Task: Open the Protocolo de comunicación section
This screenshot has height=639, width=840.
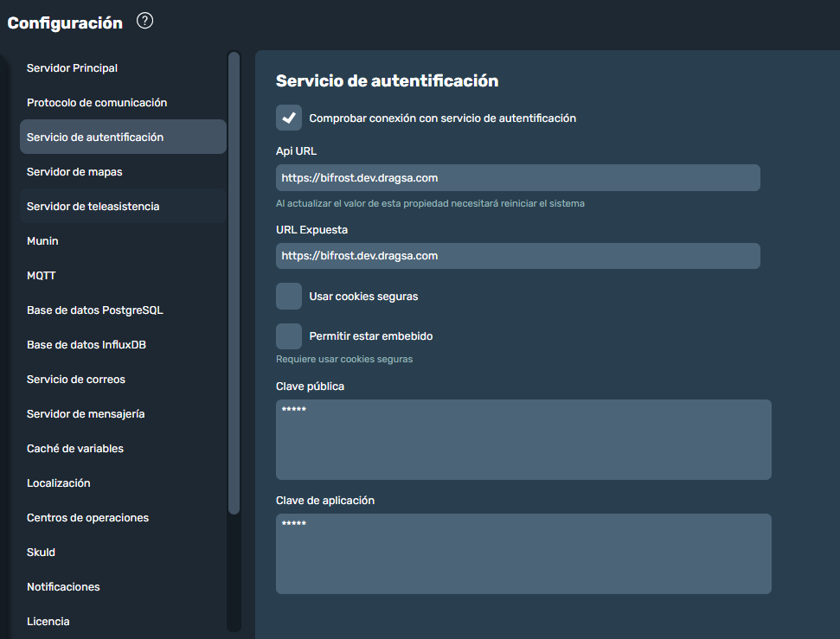Action: (123, 102)
